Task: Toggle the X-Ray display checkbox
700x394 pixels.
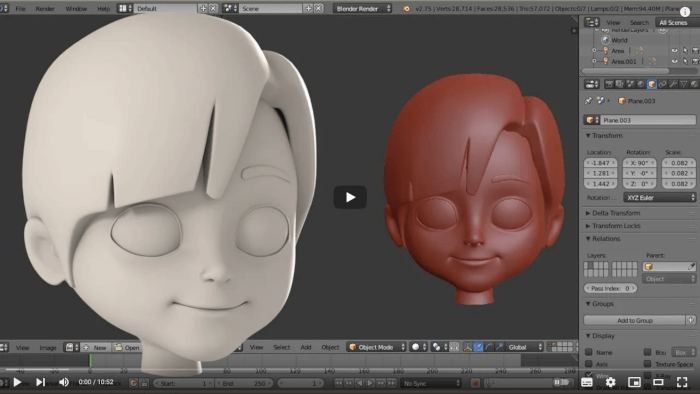Action: (647, 375)
